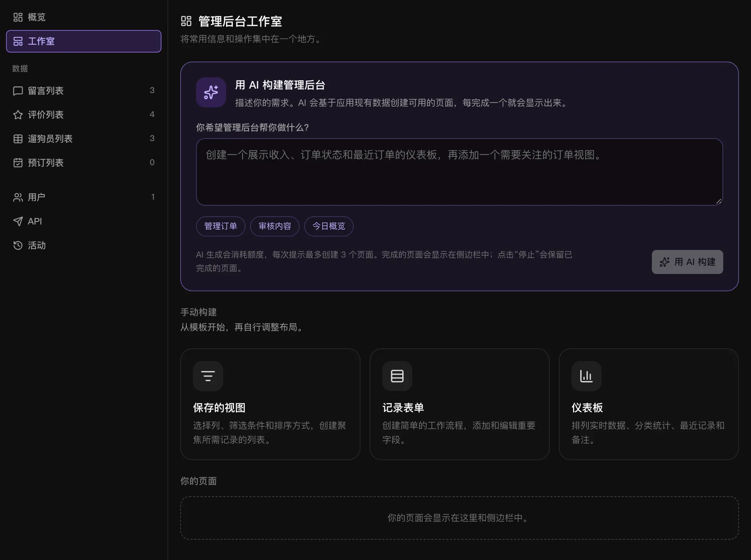
Task: Click the grid icon beside 管理后台工作室 title
Action: pos(186,21)
